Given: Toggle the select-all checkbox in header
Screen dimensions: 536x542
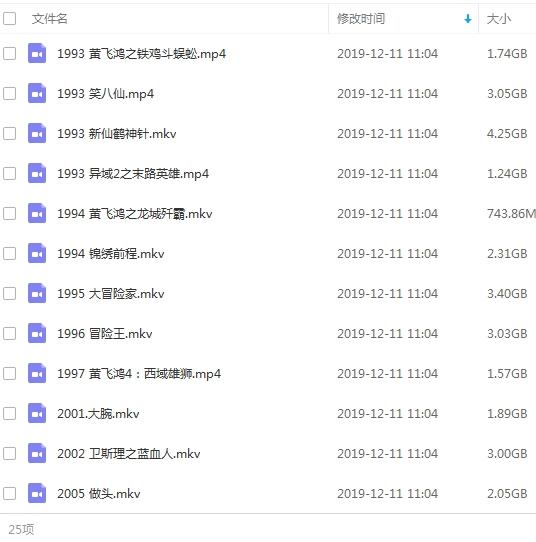Looking at the screenshot, I should point(9,19).
